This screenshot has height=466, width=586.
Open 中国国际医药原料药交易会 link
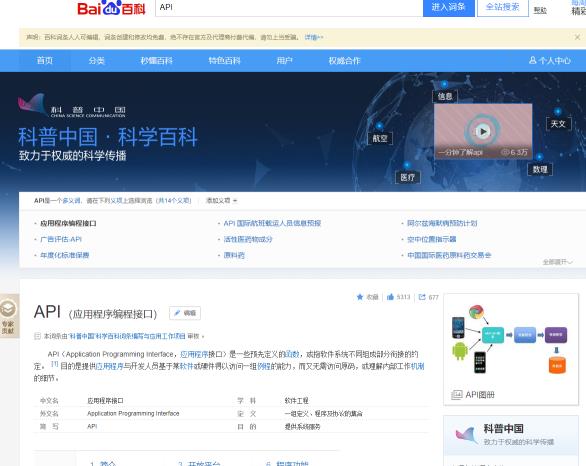pyautogui.click(x=449, y=255)
